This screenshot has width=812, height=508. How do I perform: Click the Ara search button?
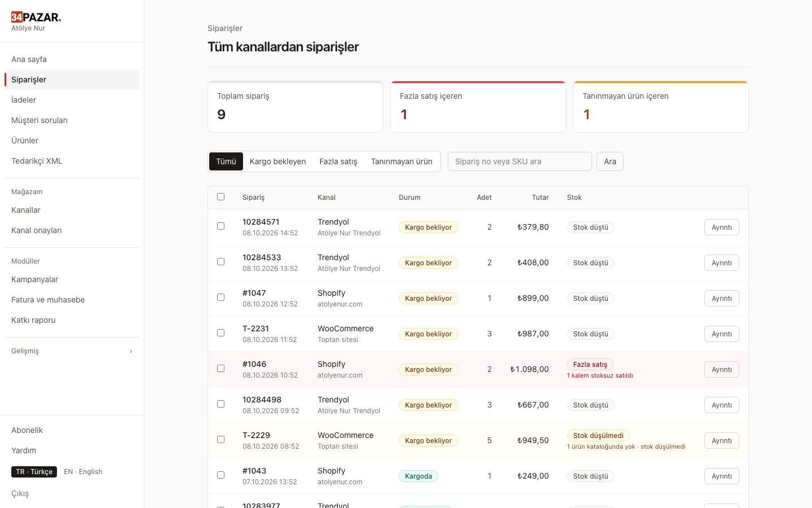click(610, 161)
